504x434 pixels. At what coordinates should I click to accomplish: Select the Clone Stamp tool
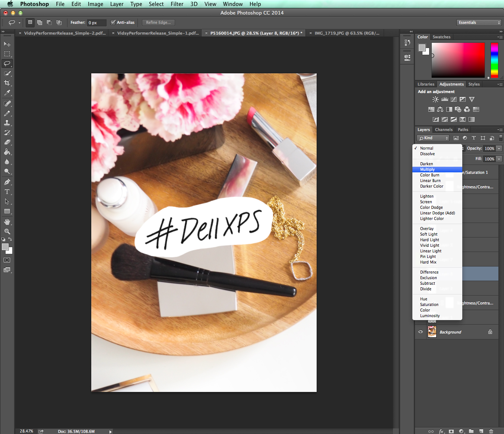[7, 123]
